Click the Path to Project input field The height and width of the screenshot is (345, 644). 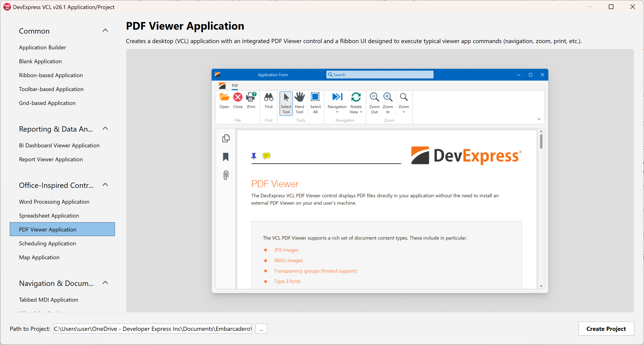point(153,329)
